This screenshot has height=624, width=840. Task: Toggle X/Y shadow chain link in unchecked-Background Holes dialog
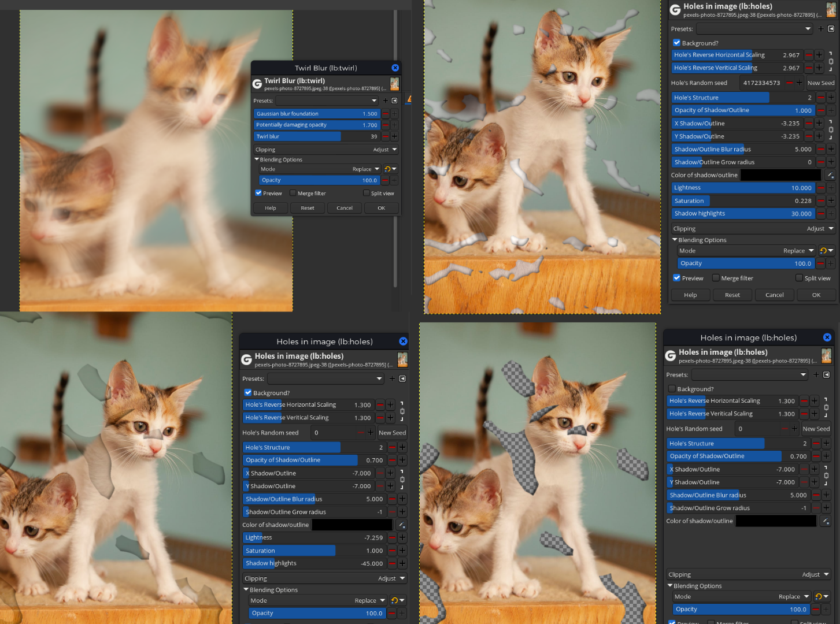[x=826, y=476]
